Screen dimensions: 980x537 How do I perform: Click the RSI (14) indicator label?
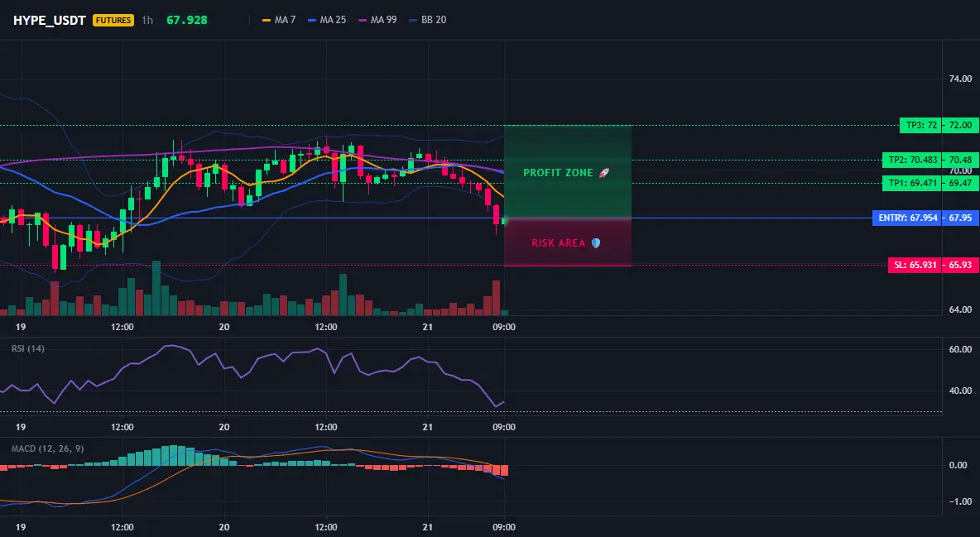click(x=28, y=348)
